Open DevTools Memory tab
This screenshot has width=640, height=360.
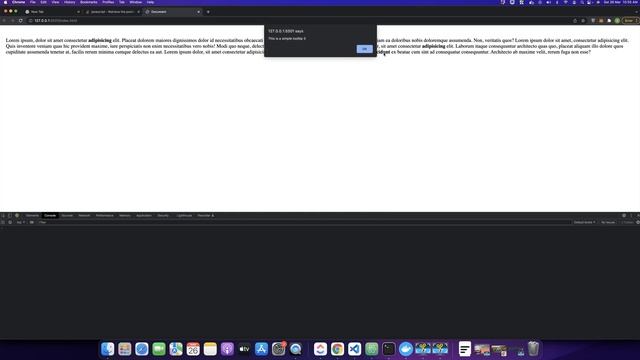tap(125, 216)
